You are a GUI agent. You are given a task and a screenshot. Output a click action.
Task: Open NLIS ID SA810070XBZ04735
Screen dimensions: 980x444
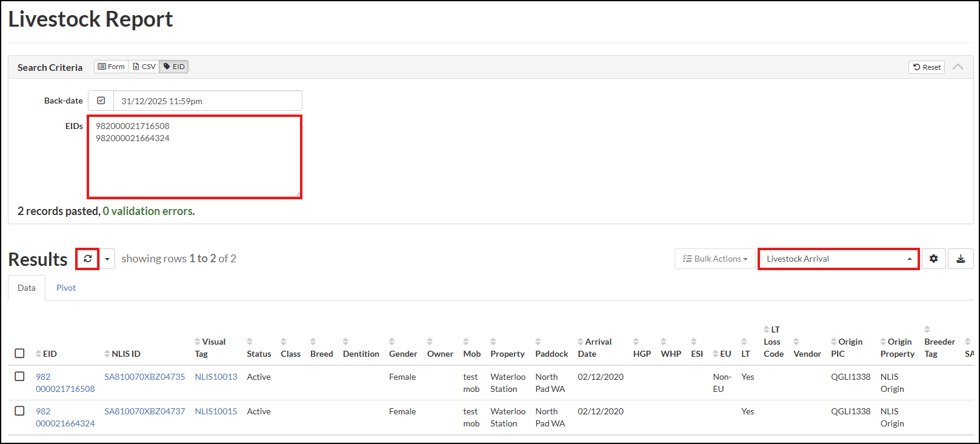pos(145,377)
